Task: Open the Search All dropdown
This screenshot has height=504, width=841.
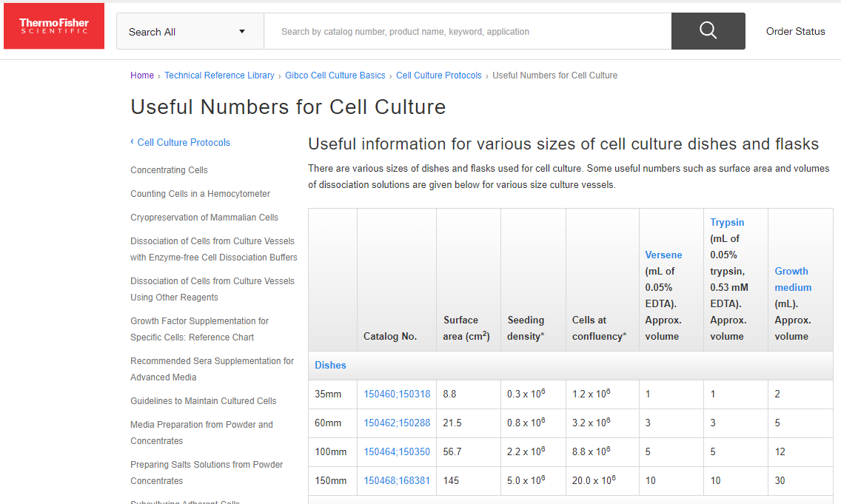Action: pyautogui.click(x=190, y=32)
